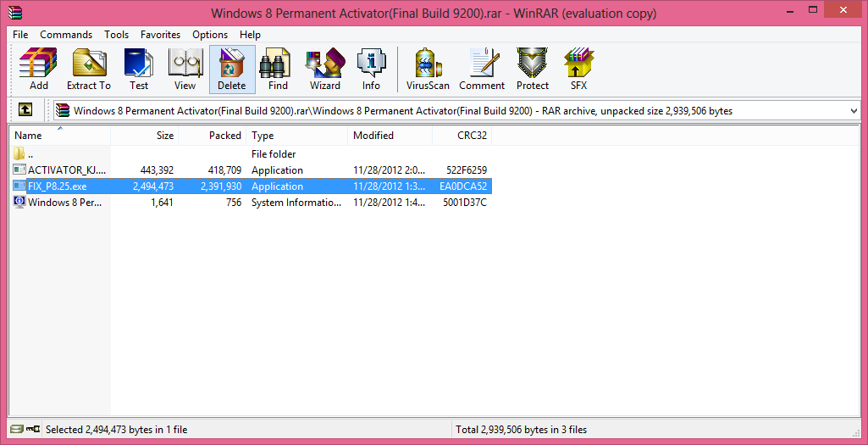Screen dimensions: 868x445
Task: Open the Help menu
Action: [x=250, y=35]
